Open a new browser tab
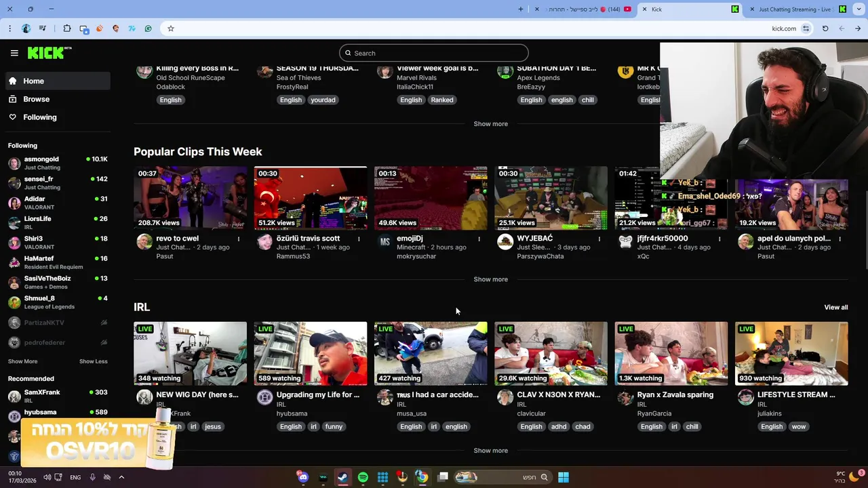 pyautogui.click(x=521, y=9)
